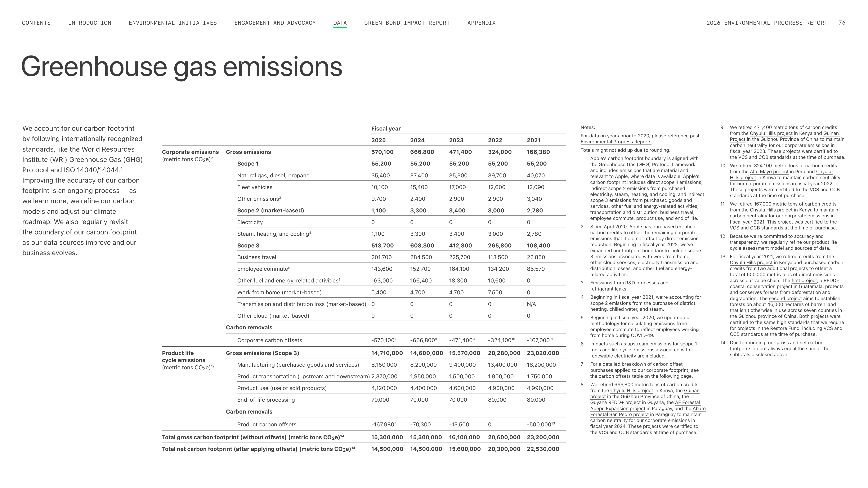Click the 'Product life cycle emissions' heading
The height and width of the screenshot is (488, 868).
(184, 357)
